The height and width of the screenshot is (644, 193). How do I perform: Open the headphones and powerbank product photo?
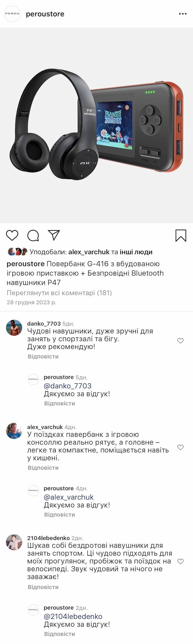point(96,125)
